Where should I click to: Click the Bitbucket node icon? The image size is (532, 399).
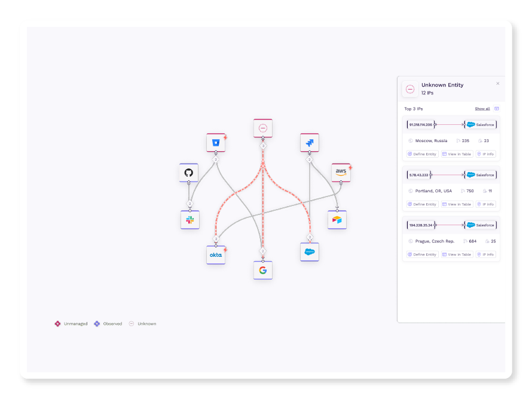coord(216,143)
